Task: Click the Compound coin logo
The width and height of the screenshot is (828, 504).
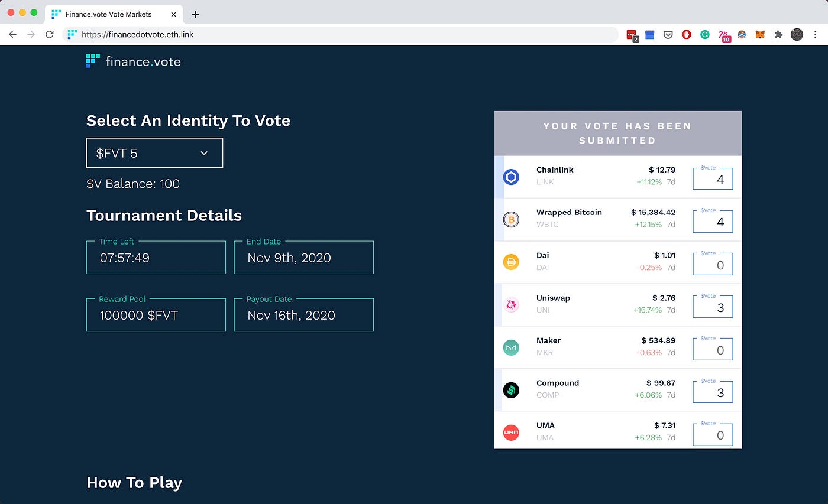Action: [x=511, y=390]
